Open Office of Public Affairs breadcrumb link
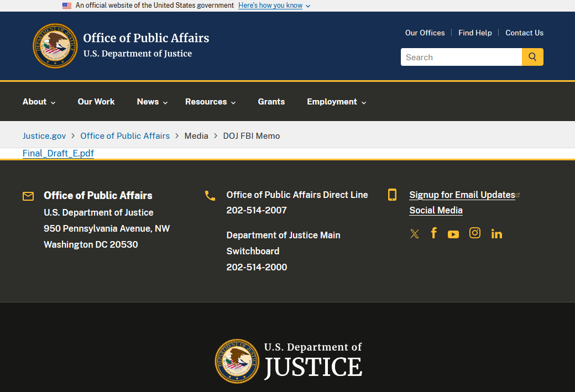 click(125, 135)
